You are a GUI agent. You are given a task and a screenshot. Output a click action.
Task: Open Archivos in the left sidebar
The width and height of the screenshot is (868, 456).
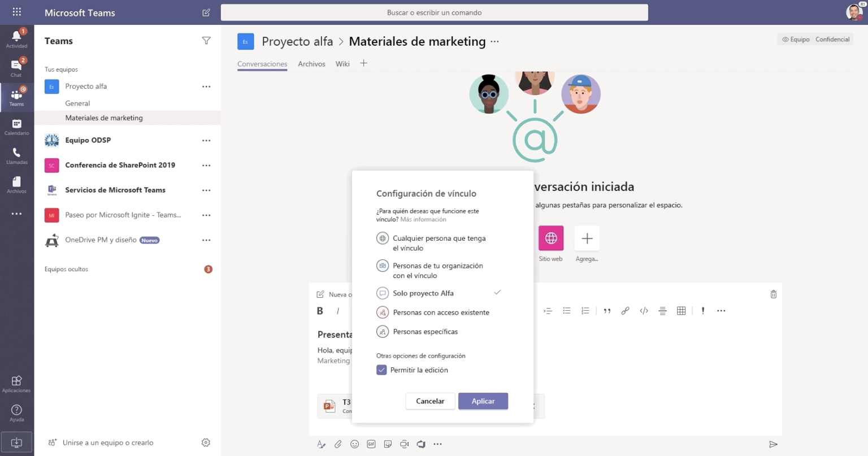[16, 185]
